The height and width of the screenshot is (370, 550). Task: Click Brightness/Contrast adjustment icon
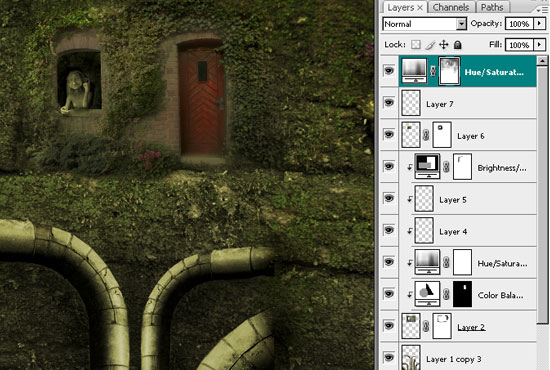(x=427, y=166)
